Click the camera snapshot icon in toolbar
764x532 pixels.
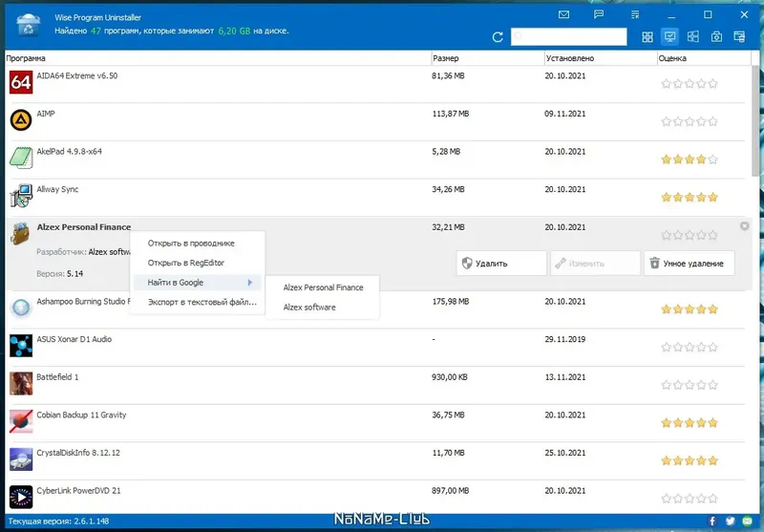(716, 37)
